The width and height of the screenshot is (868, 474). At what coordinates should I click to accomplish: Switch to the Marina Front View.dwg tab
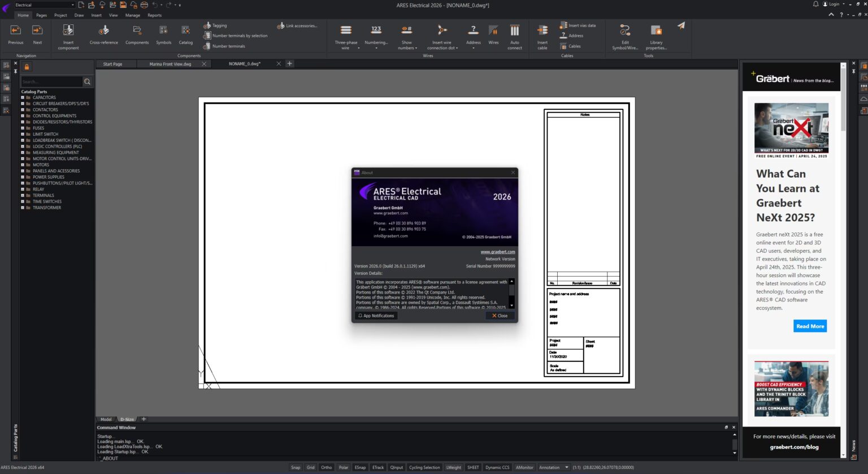(x=170, y=64)
